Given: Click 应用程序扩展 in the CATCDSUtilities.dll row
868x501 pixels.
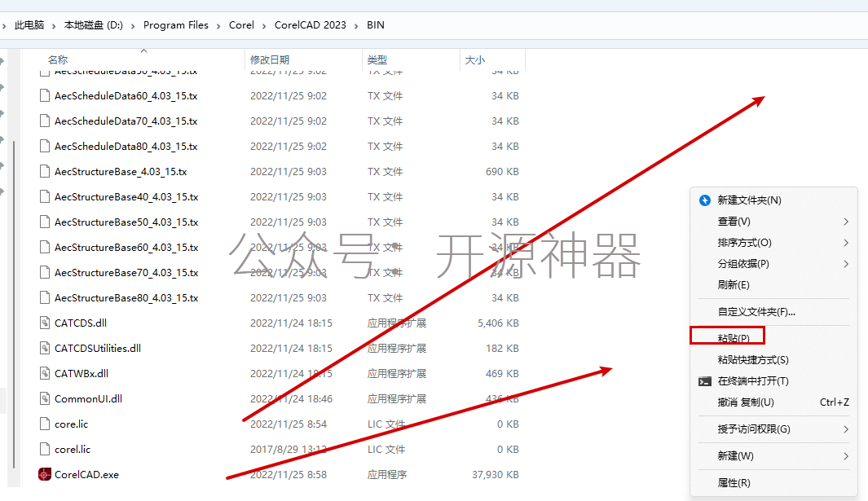Looking at the screenshot, I should pos(397,348).
